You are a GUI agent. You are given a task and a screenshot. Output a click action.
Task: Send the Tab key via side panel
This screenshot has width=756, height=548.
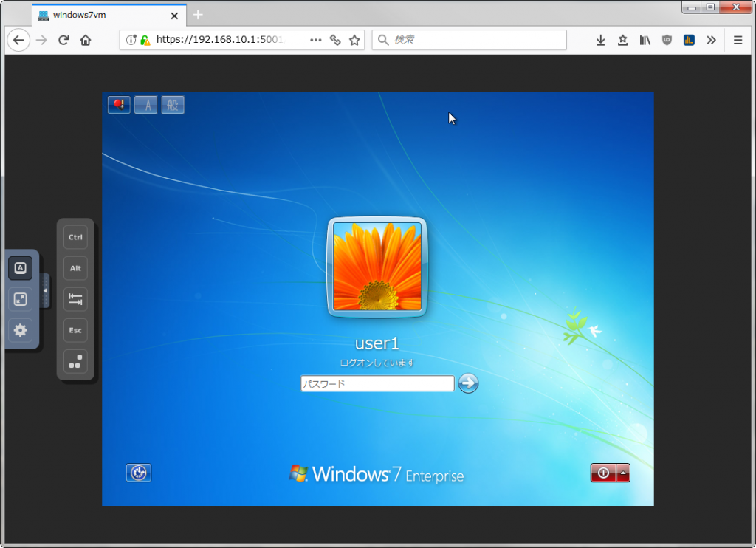coord(75,299)
